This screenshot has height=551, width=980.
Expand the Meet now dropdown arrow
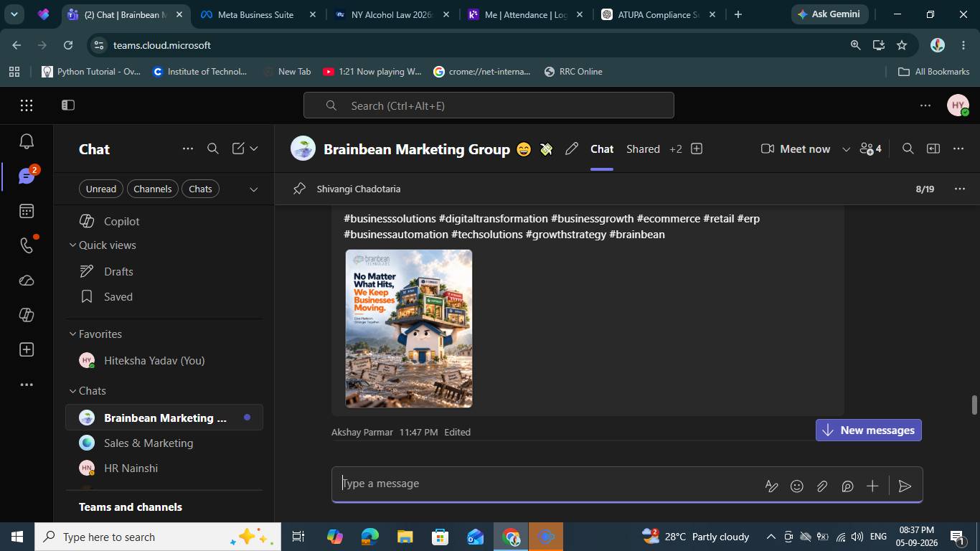846,149
